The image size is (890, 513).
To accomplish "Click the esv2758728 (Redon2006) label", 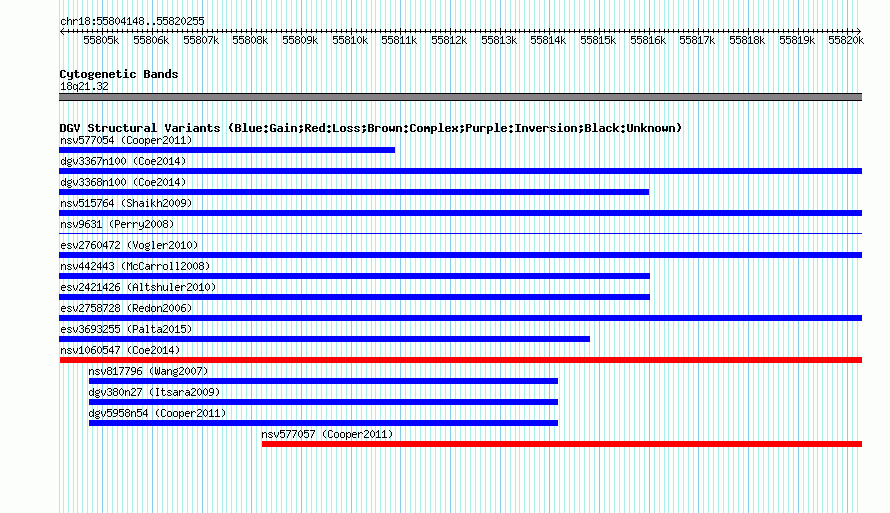I will tap(126, 308).
